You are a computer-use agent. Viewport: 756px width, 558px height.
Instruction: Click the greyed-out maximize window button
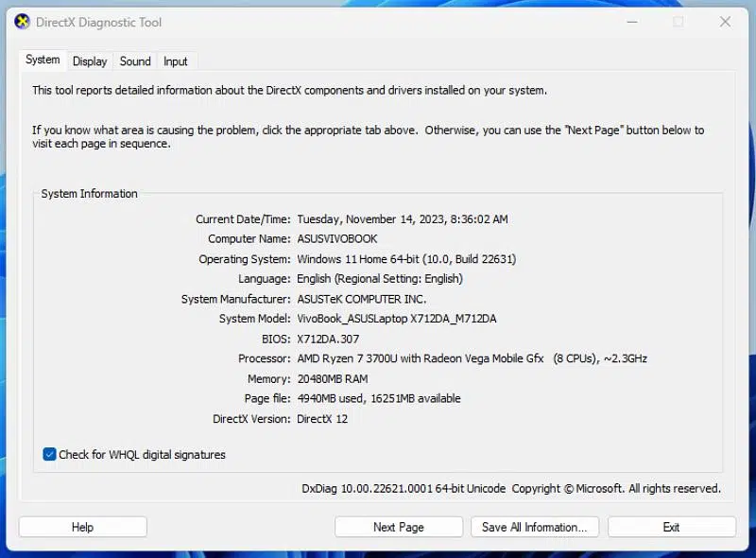678,21
